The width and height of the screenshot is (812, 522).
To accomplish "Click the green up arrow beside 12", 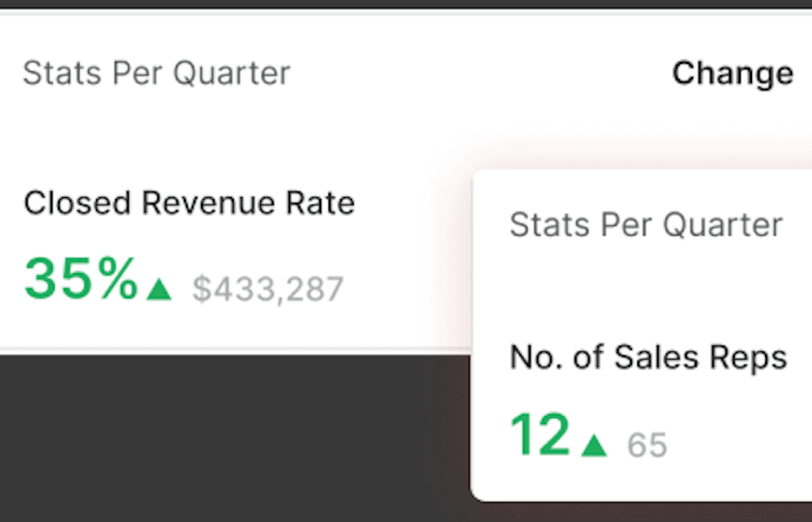I will point(593,445).
